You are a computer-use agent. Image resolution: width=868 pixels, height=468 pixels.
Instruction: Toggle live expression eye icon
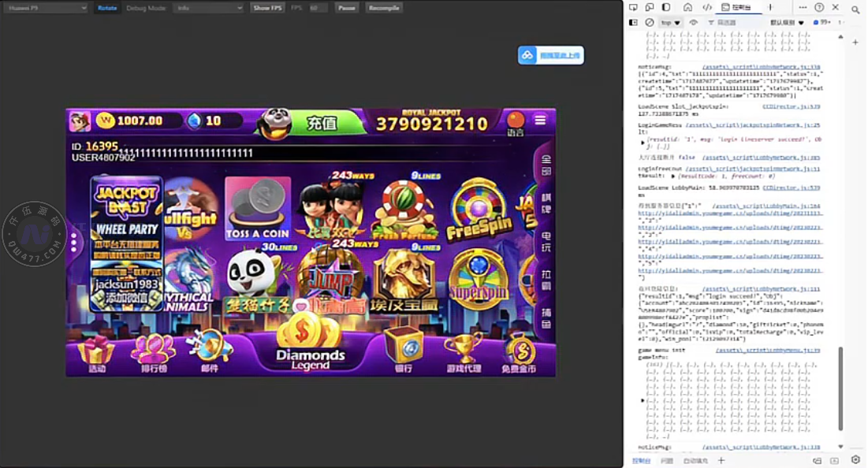point(694,23)
